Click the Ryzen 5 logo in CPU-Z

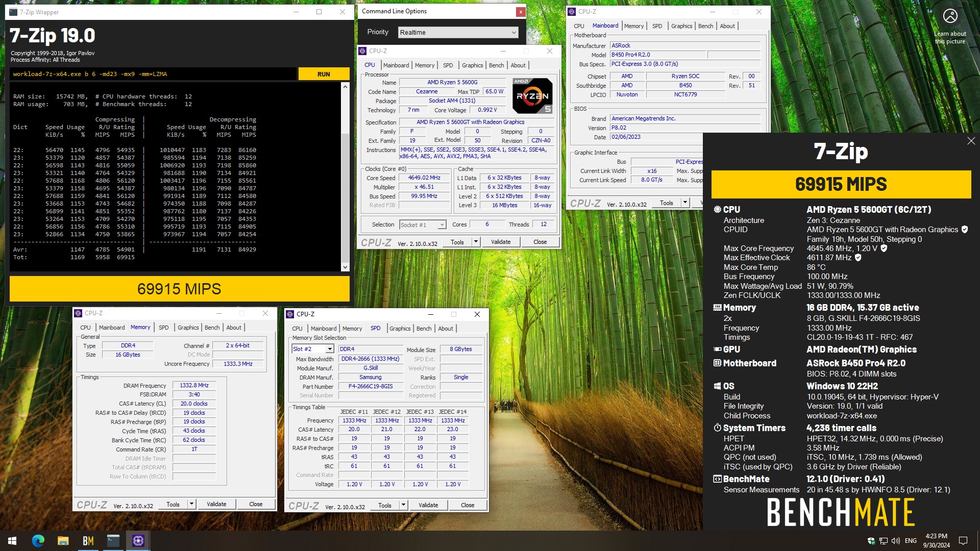click(x=532, y=95)
